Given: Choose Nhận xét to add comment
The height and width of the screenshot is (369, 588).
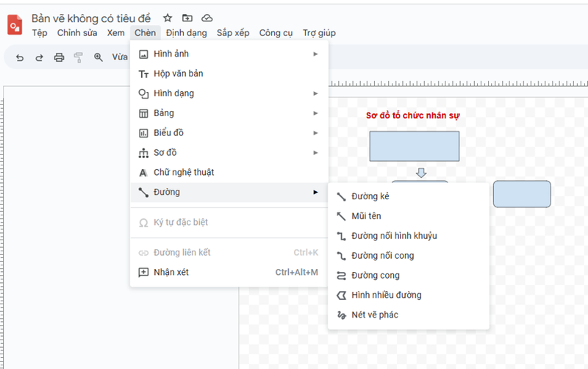Looking at the screenshot, I should coord(229,272).
